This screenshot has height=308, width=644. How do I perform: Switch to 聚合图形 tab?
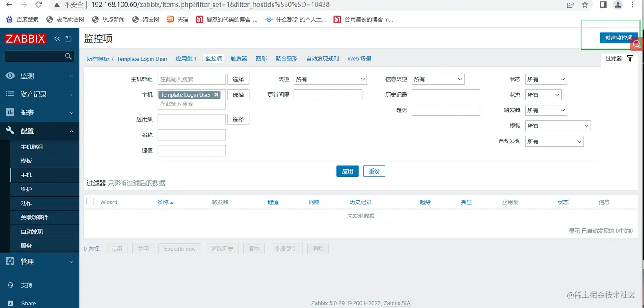coord(286,59)
